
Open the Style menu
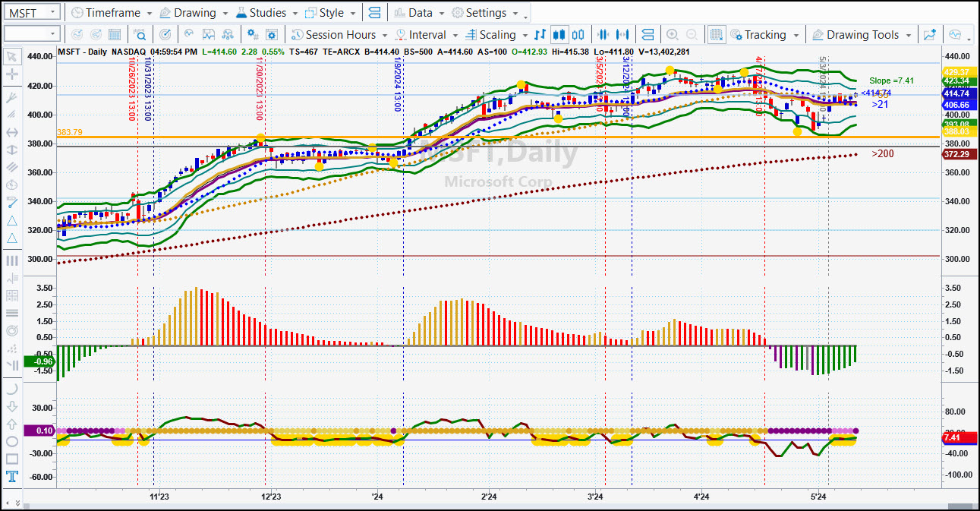pyautogui.click(x=331, y=13)
